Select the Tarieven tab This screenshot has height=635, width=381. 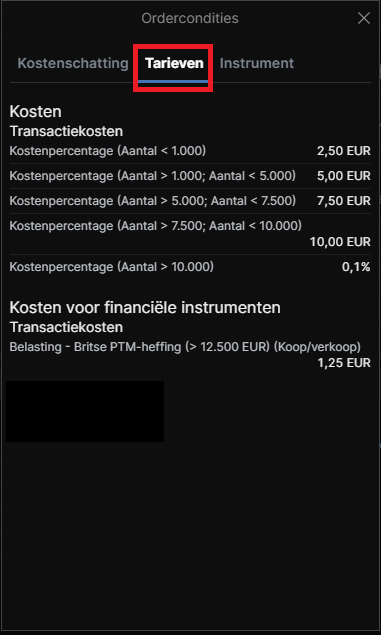174,64
